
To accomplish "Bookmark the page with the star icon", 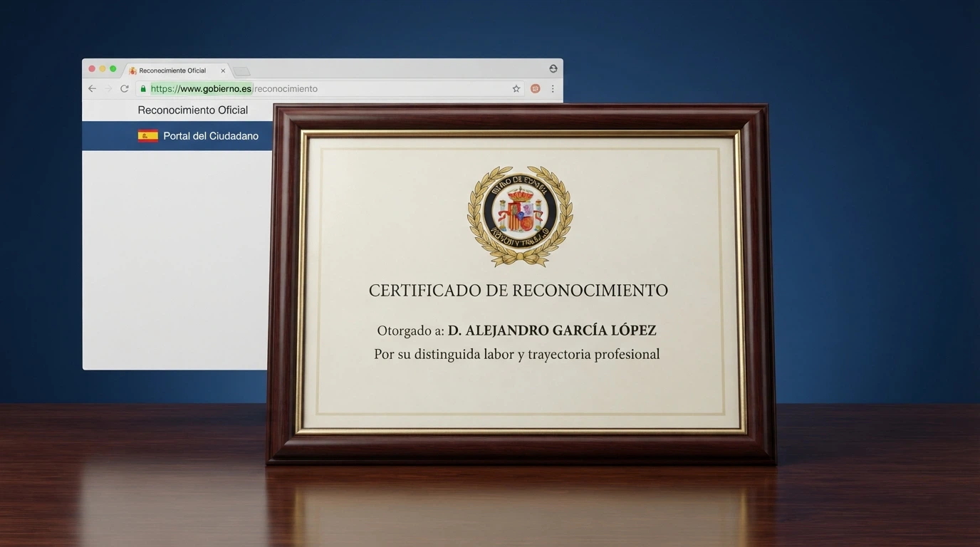I will tap(516, 89).
